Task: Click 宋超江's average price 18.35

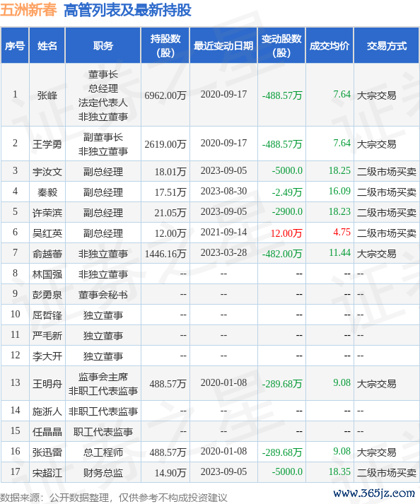Action: point(339,472)
